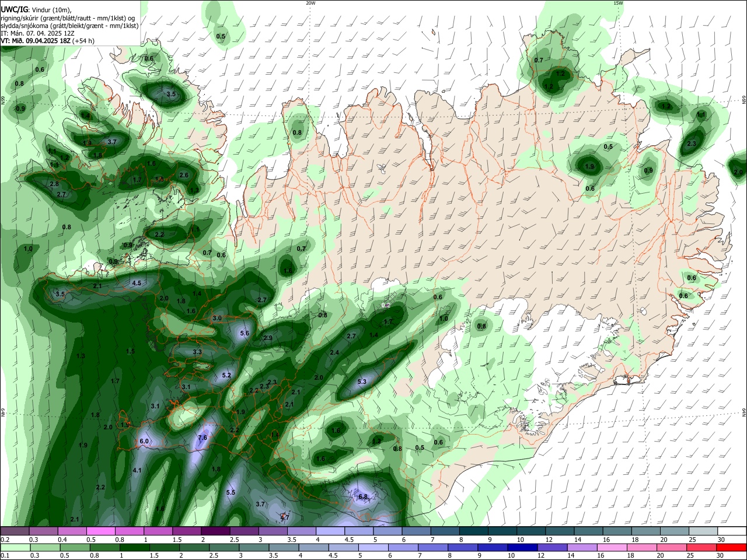This screenshot has width=747, height=560.
Task: Click the 4.7 precipitation value on map
Action: [285, 517]
